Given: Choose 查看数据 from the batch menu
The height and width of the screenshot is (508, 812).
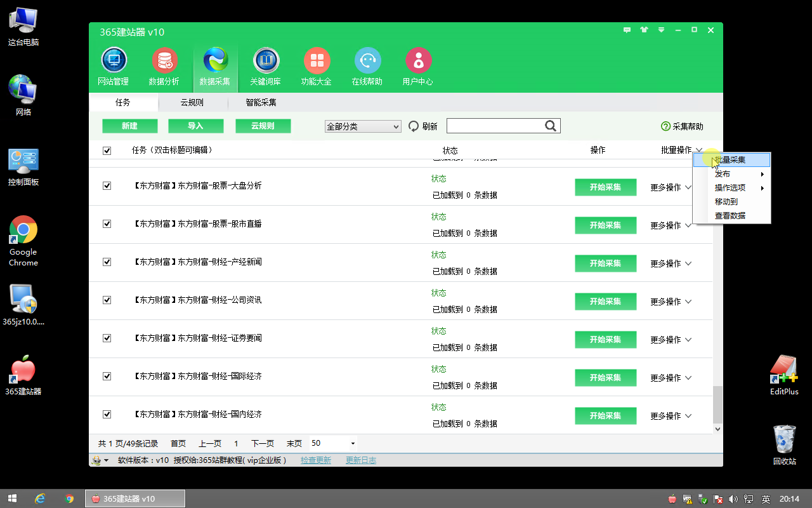Looking at the screenshot, I should 731,216.
